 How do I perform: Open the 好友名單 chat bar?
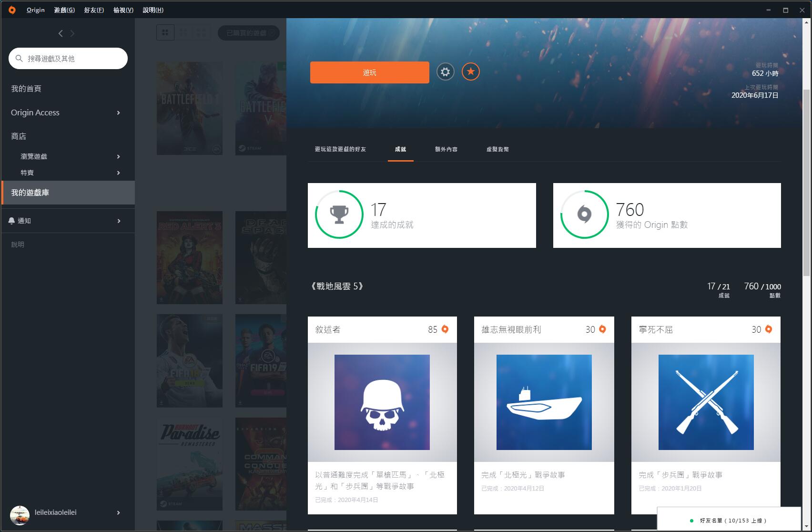(729, 519)
